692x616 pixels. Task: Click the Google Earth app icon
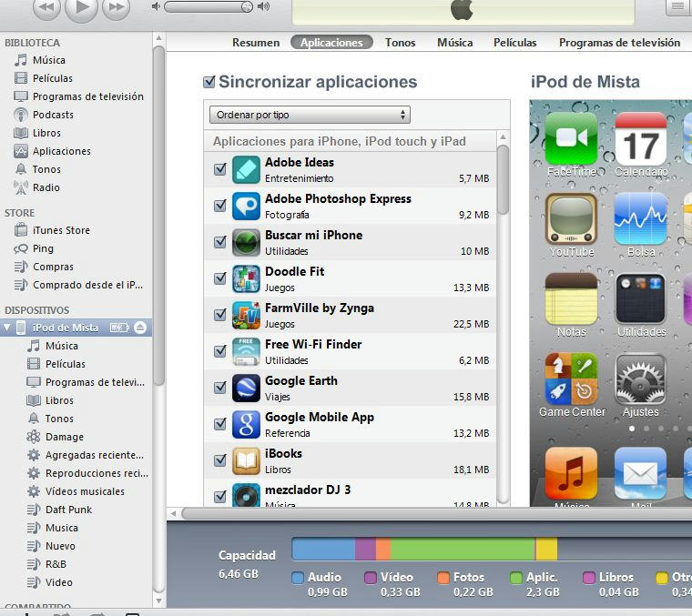coord(246,388)
